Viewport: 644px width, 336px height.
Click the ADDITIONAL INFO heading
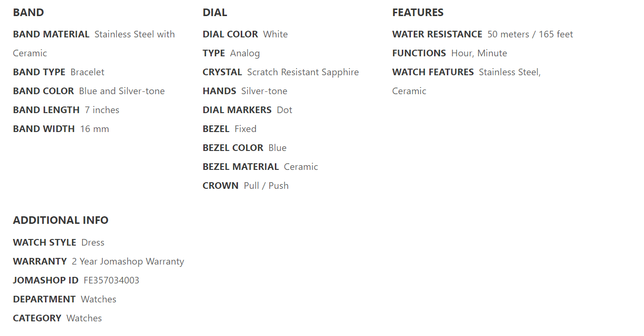[x=61, y=220]
